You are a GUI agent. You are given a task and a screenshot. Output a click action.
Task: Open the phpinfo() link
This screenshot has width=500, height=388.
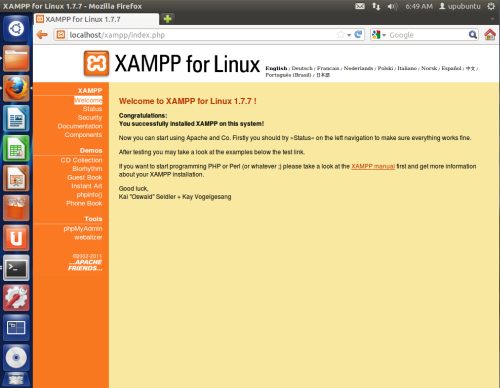(x=89, y=195)
